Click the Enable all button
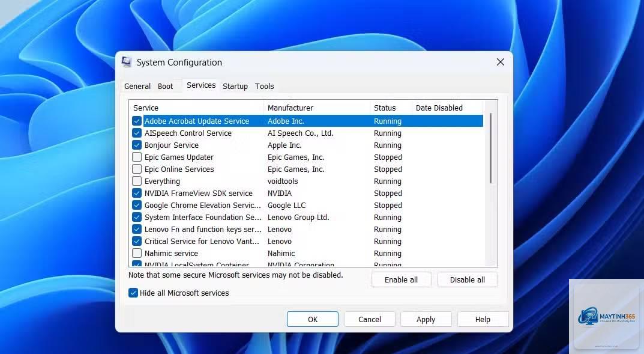 point(402,279)
